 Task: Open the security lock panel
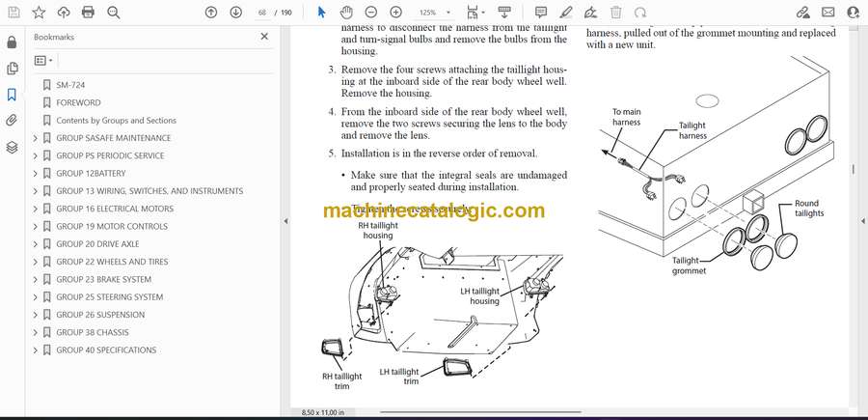click(13, 42)
